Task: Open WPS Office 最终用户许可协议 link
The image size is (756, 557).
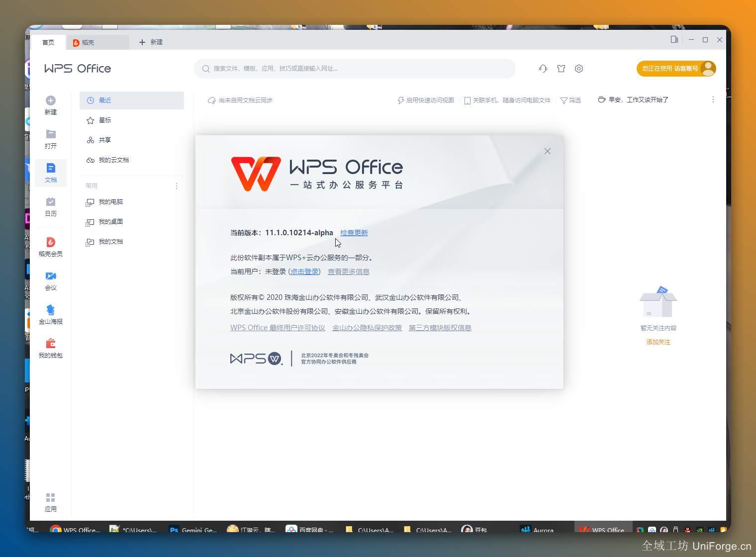Action: tap(278, 328)
